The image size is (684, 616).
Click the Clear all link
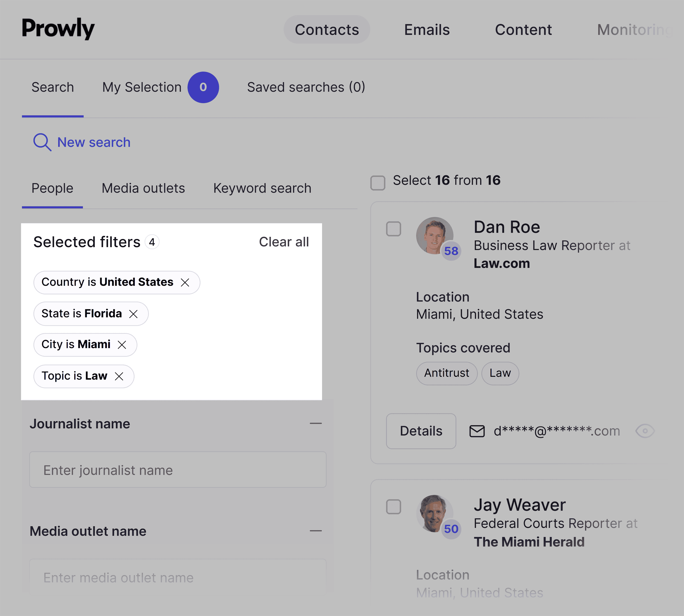click(284, 242)
